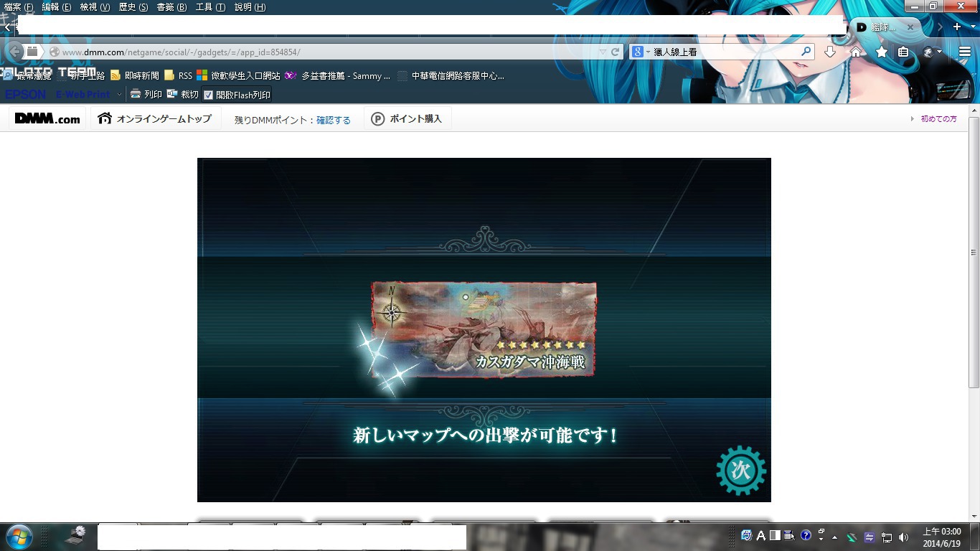Open the 最常瀏覽 bookmark

point(27,75)
